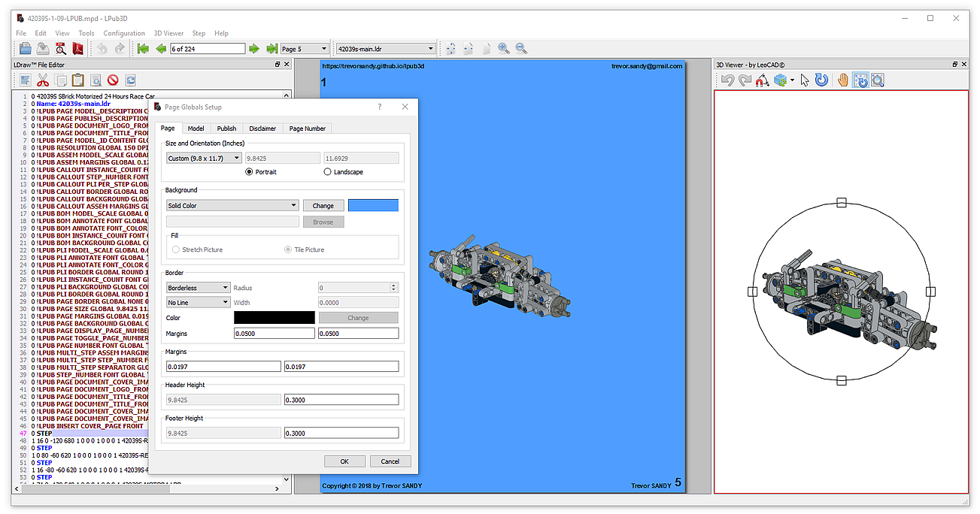Click the dialog help question mark
This screenshot has width=980, height=514.
379,107
